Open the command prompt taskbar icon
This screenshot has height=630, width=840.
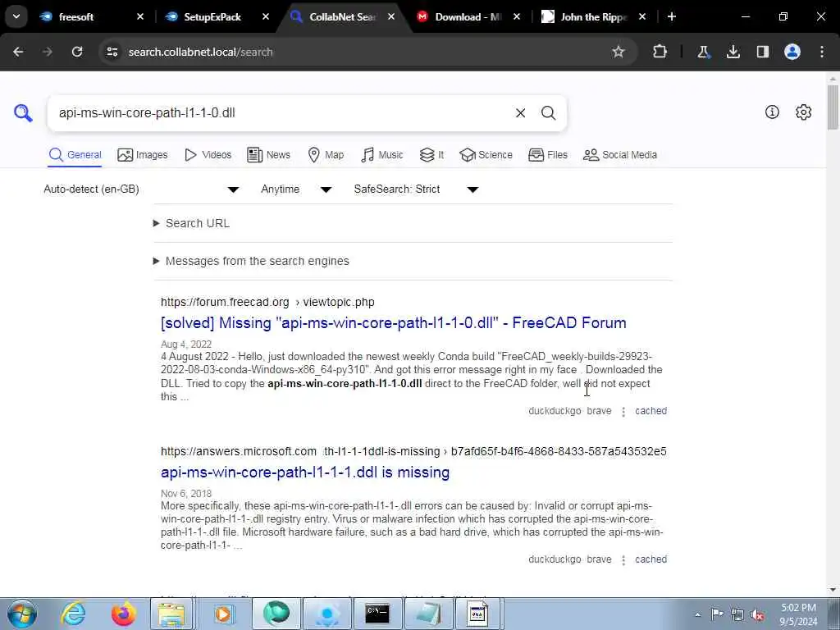point(377,614)
